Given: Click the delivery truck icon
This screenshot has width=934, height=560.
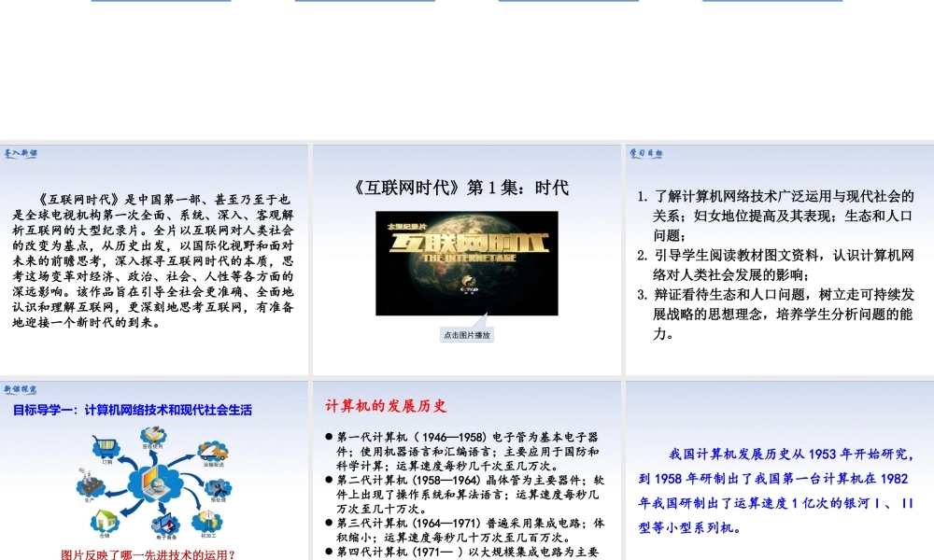Looking at the screenshot, I should coord(212,450).
